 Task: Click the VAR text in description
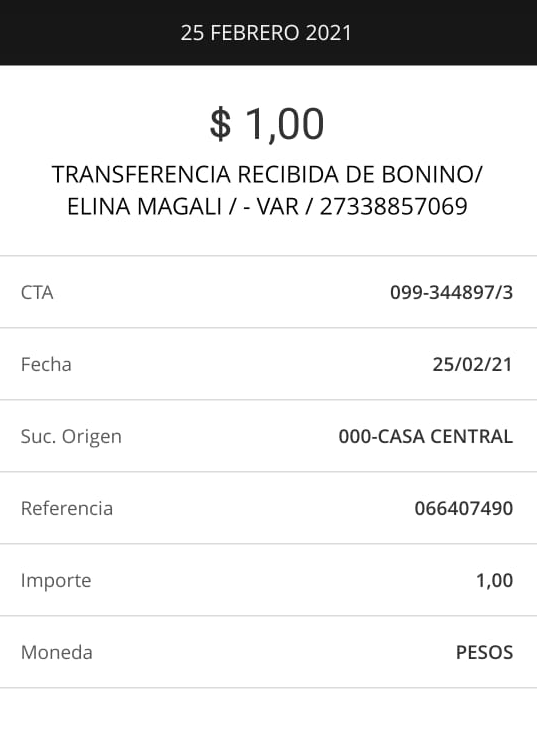(278, 207)
